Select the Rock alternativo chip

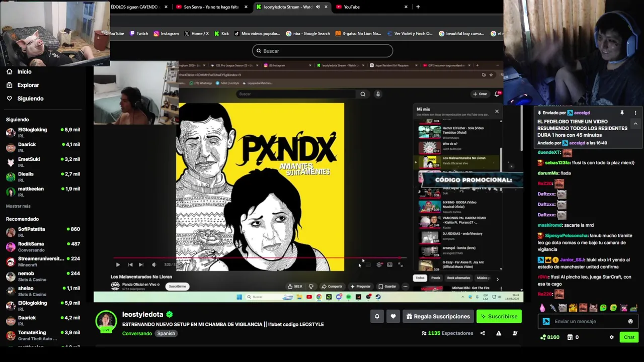pos(459,278)
